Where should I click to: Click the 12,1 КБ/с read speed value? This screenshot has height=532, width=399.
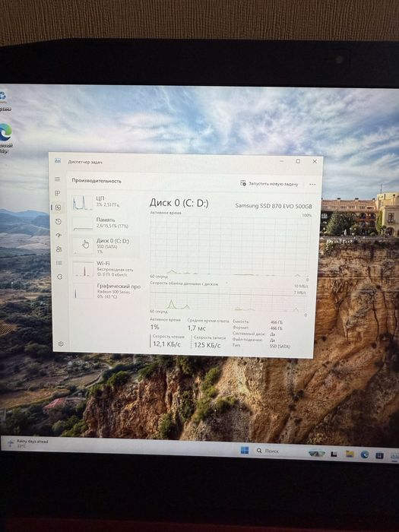click(166, 344)
